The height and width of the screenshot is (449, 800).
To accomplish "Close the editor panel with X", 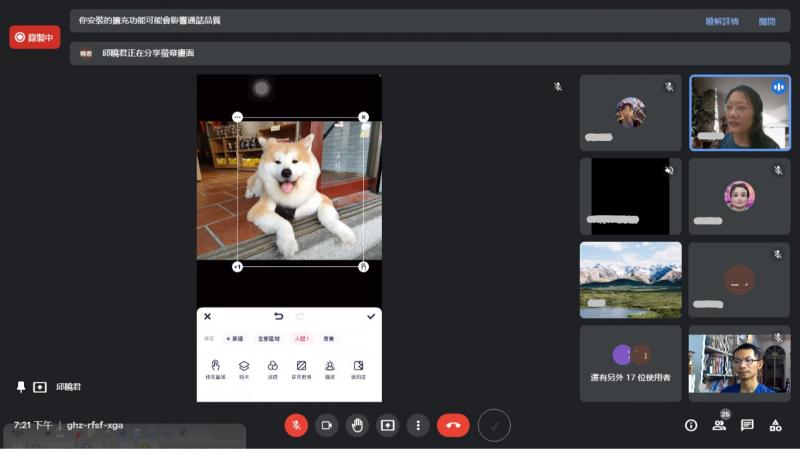I will [208, 316].
